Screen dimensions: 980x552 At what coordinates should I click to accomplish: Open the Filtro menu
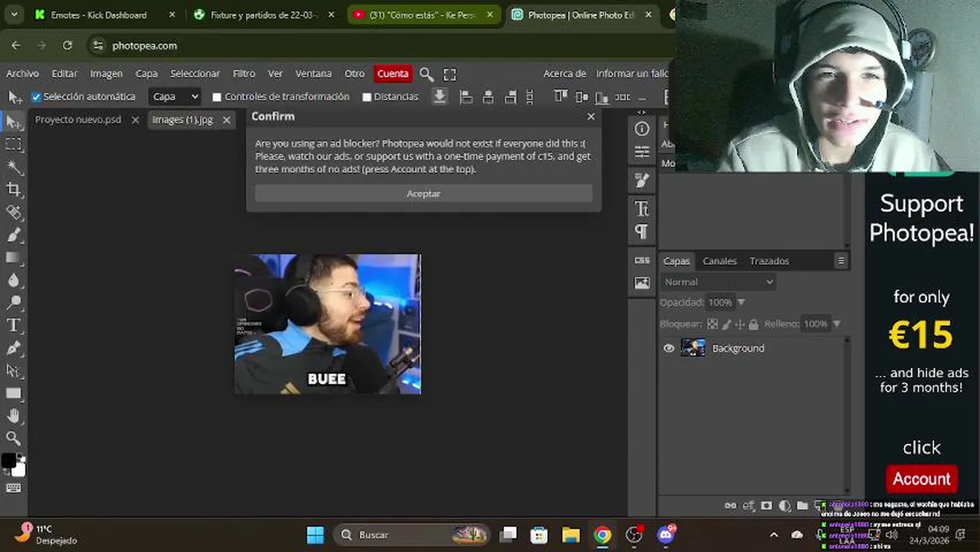point(244,74)
